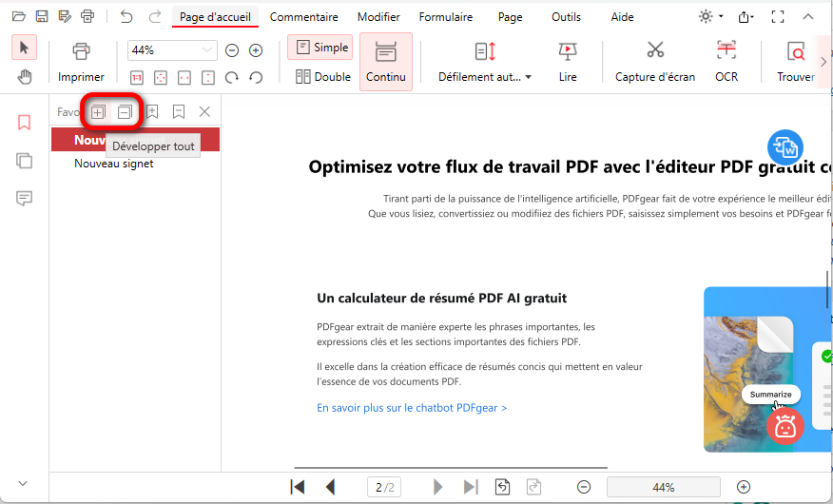This screenshot has width=833, height=504.
Task: Open the comments sidebar panel
Action: pyautogui.click(x=25, y=199)
